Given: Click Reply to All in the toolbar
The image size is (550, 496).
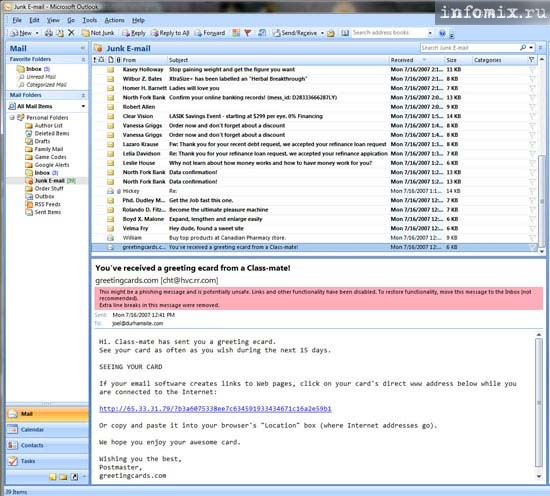Looking at the screenshot, I should 170,33.
